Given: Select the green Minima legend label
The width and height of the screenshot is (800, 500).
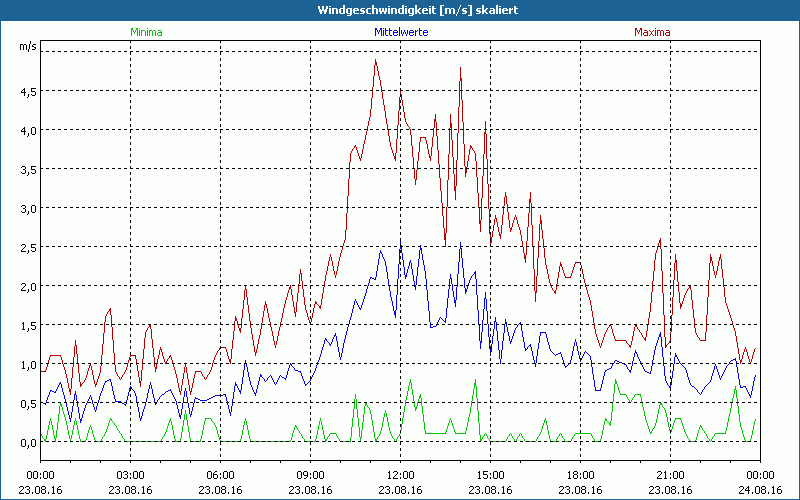Looking at the screenshot, I should (x=145, y=32).
